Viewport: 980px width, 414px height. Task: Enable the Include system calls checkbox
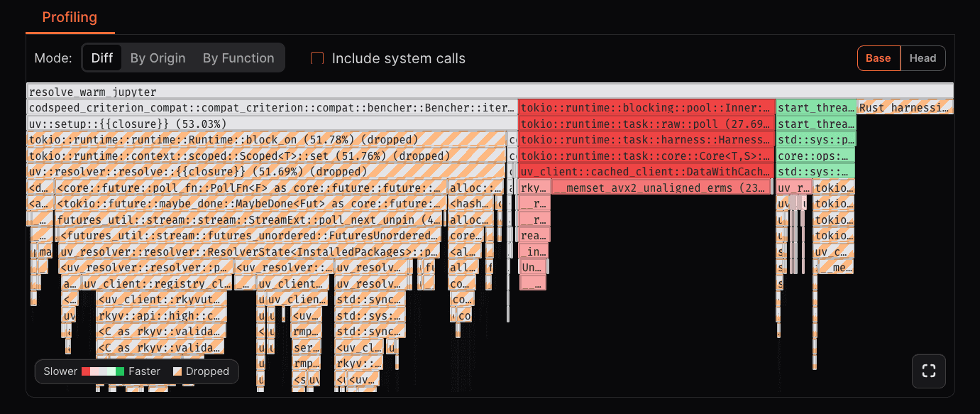(x=316, y=58)
